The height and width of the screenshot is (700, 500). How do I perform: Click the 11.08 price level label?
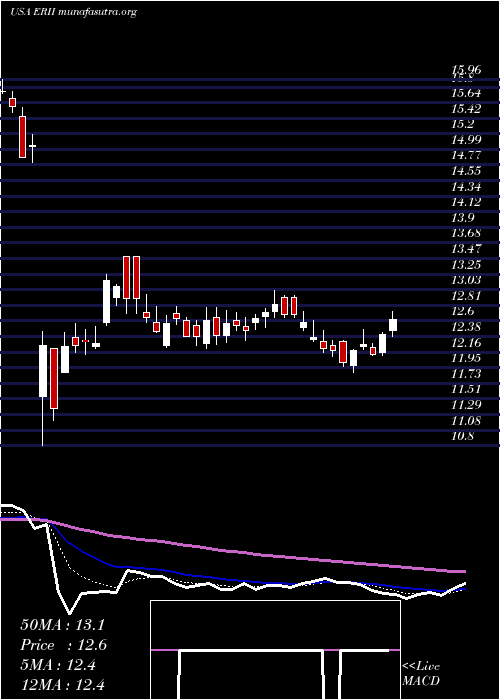(x=467, y=420)
